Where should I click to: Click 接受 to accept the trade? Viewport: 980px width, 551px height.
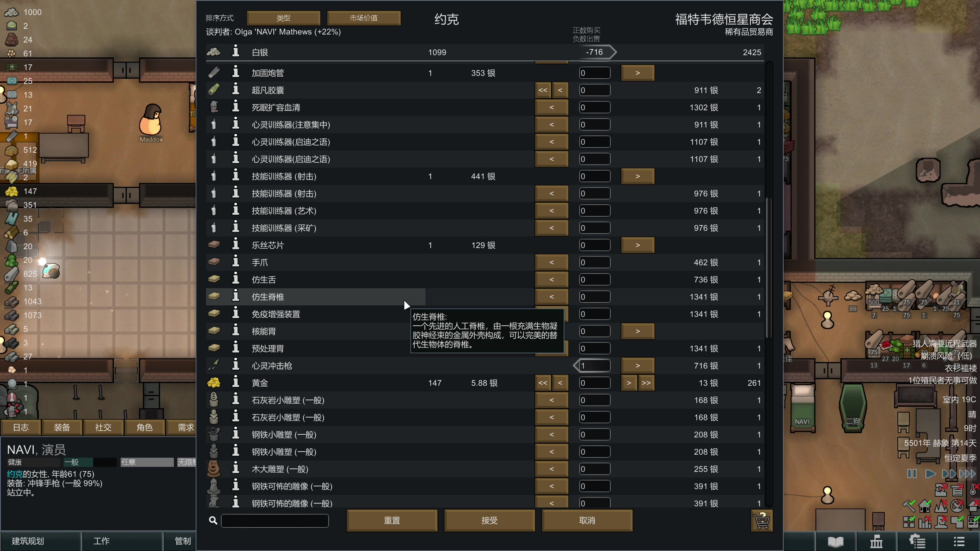pos(489,520)
